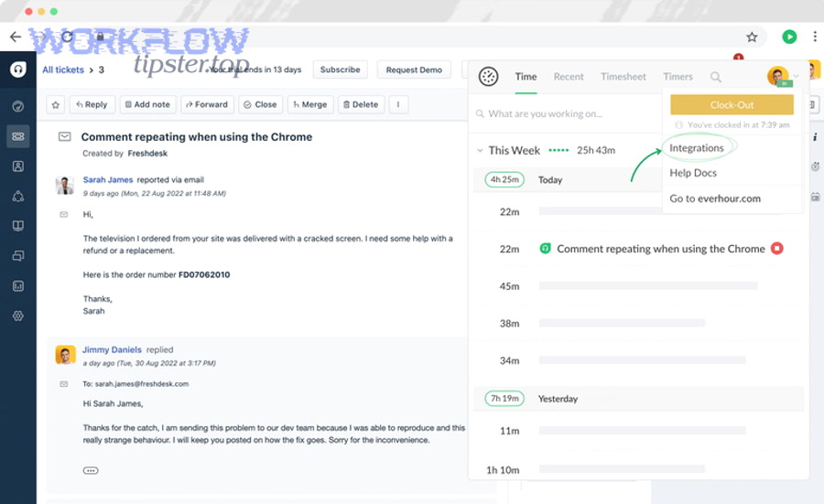Stop the running timer on Chrome ticket
Viewport: 824px width, 504px height.
[x=777, y=248]
